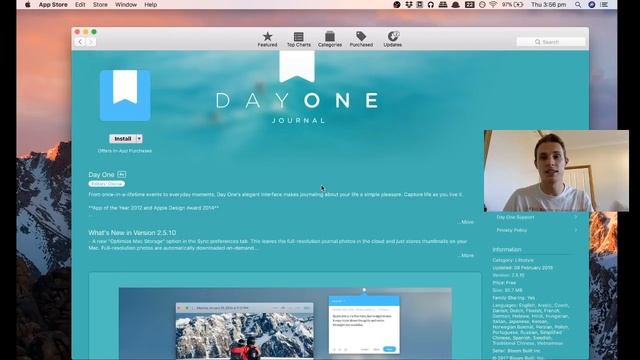This screenshot has width=640, height=360.
Task: Click the battery status indicator
Action: (513, 4)
